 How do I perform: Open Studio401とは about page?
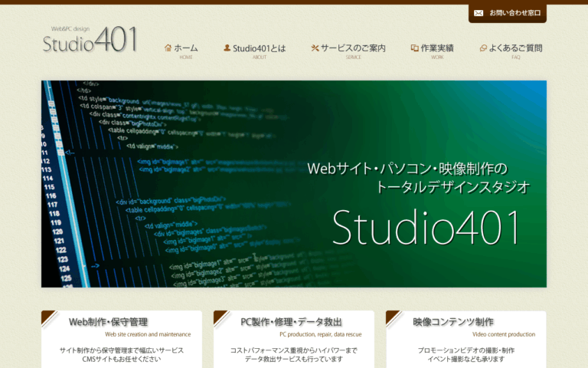(255, 51)
